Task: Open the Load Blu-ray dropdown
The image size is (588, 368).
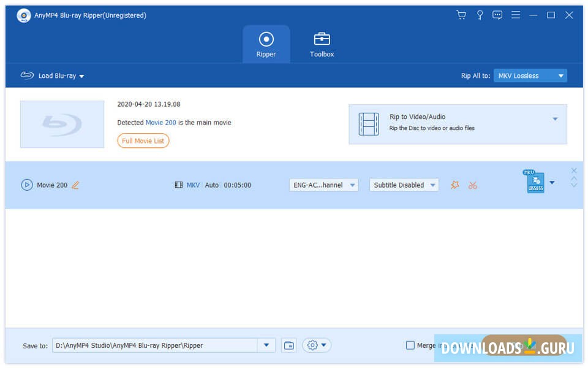Action: [53, 75]
